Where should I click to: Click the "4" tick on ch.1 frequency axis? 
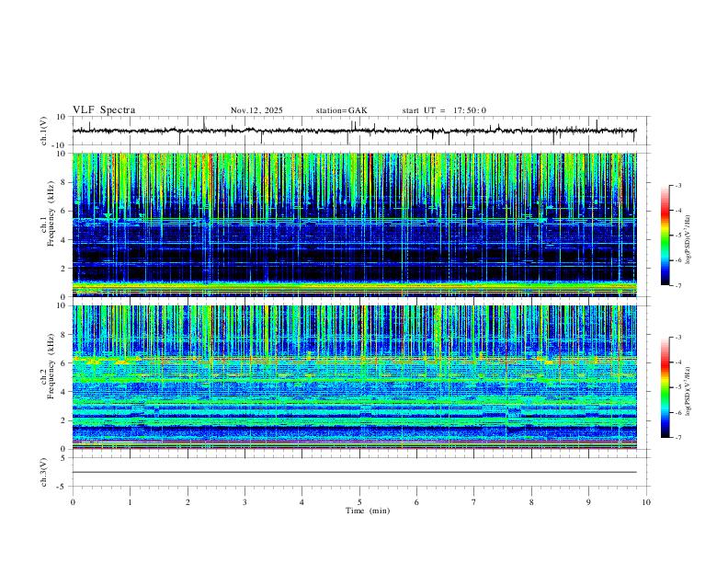pos(64,240)
